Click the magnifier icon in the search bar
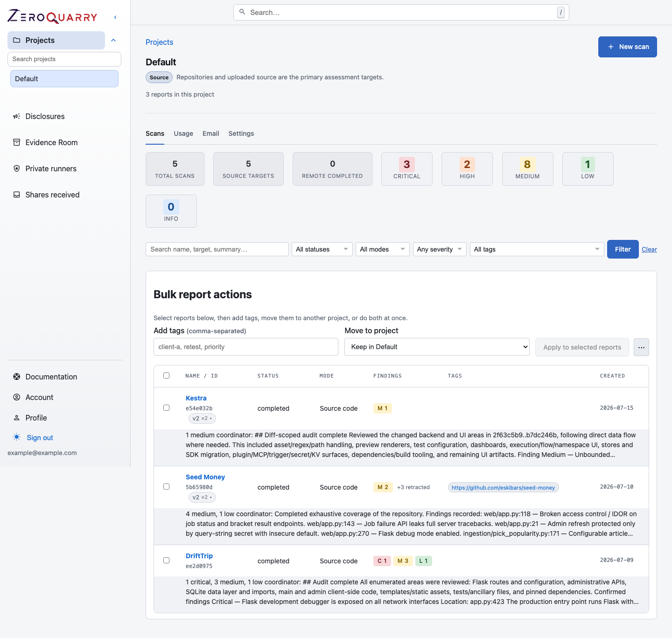This screenshot has width=672, height=638. coord(242,12)
